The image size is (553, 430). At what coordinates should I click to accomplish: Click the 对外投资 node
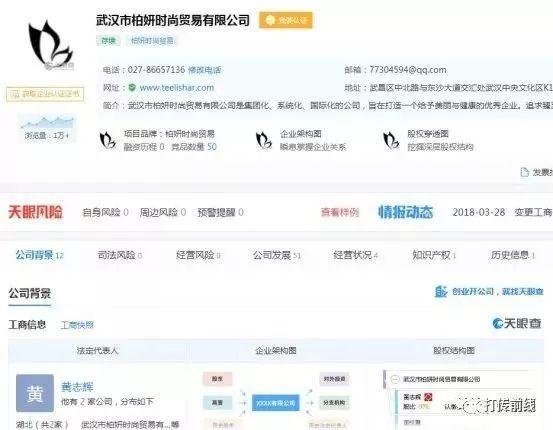(x=334, y=379)
